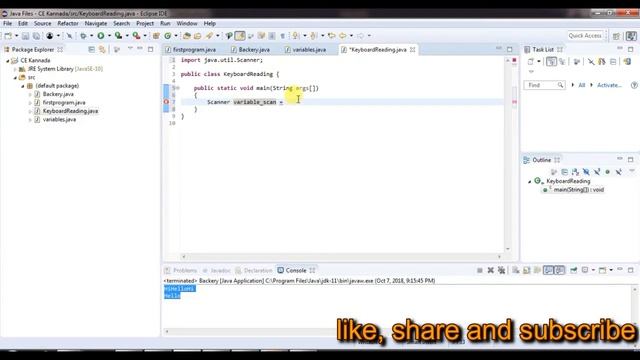Click the error marker on line 7
The image size is (640, 360).
tap(166, 102)
